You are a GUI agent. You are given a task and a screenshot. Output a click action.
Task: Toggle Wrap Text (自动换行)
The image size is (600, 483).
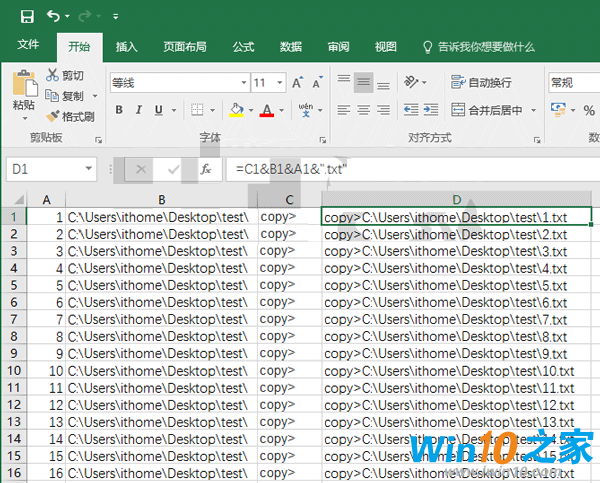pos(481,82)
